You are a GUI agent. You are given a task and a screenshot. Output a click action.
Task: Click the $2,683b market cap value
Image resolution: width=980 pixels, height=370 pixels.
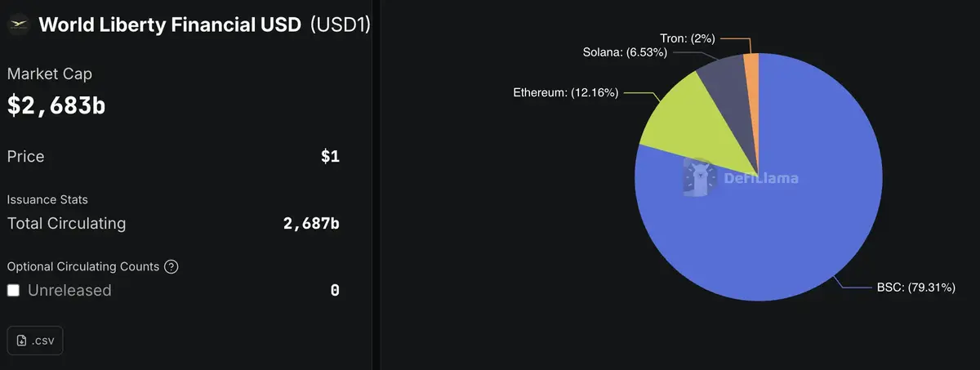[56, 105]
